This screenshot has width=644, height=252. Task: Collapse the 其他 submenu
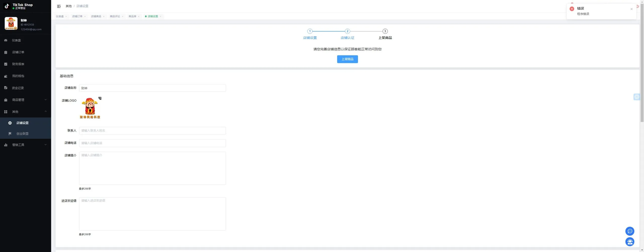coord(25,112)
